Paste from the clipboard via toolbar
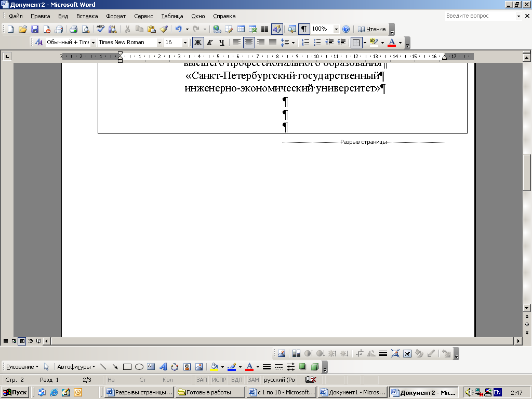532x399 pixels. click(x=152, y=29)
